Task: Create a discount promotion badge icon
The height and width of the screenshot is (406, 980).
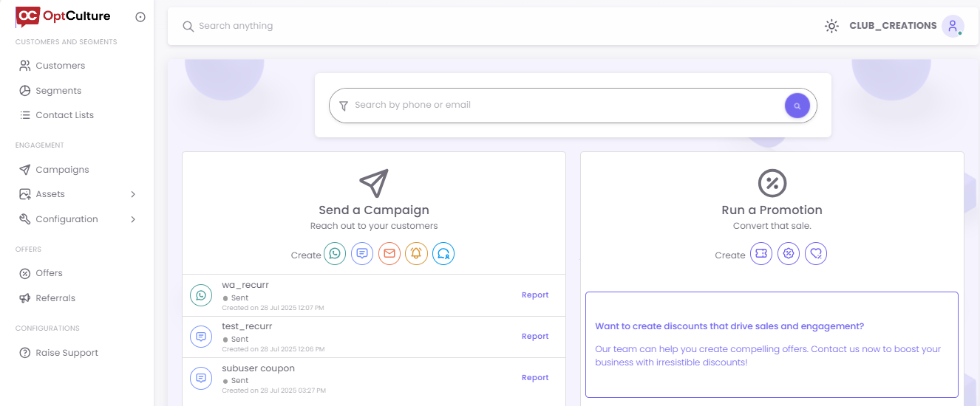Action: (789, 254)
